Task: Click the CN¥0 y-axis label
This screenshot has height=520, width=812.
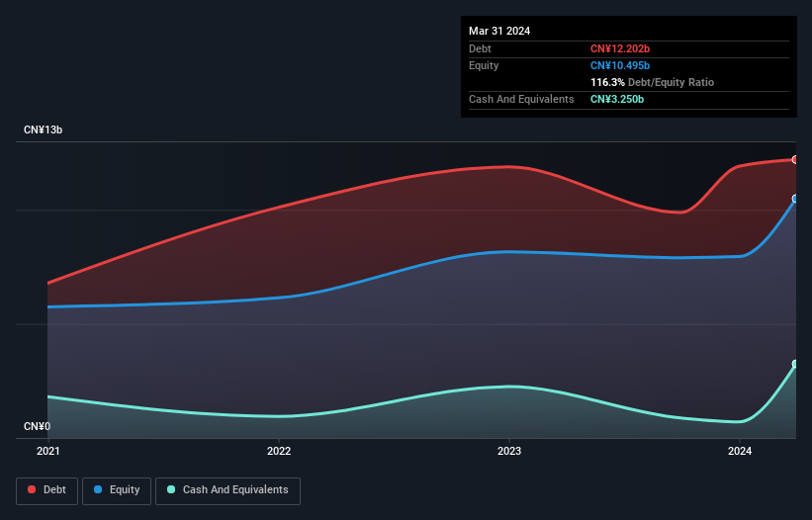Action: point(37,426)
